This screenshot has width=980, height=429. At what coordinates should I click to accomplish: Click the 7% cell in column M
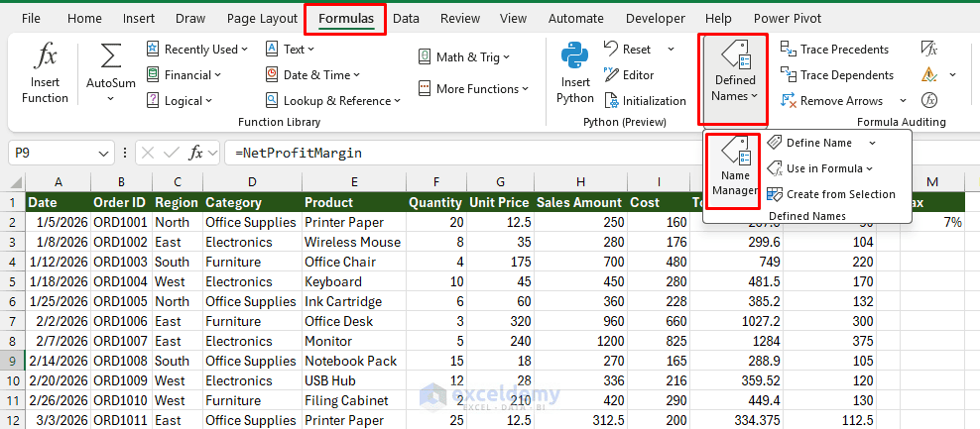pyautogui.click(x=933, y=222)
